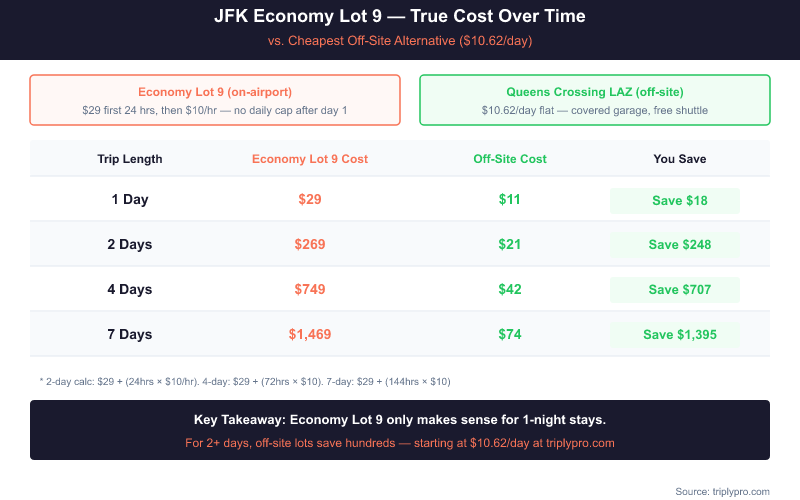The width and height of the screenshot is (800, 500).
Task: Click the "Save $248" badge
Action: point(675,245)
